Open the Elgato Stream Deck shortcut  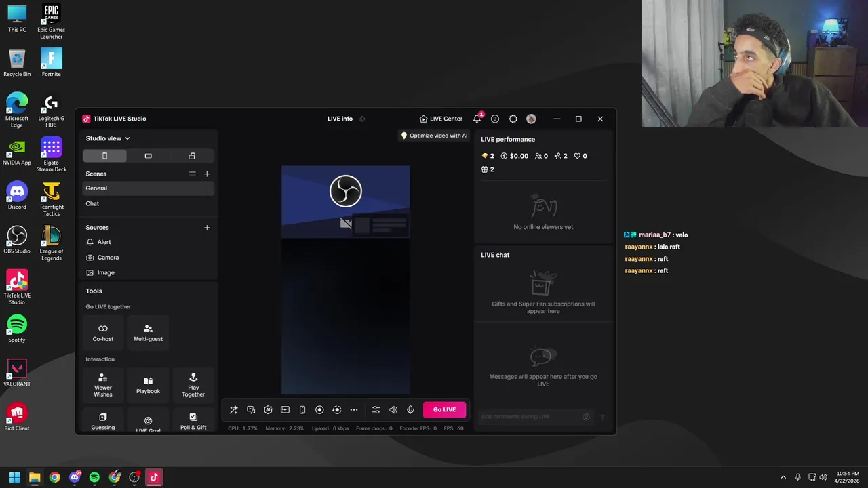(51, 155)
